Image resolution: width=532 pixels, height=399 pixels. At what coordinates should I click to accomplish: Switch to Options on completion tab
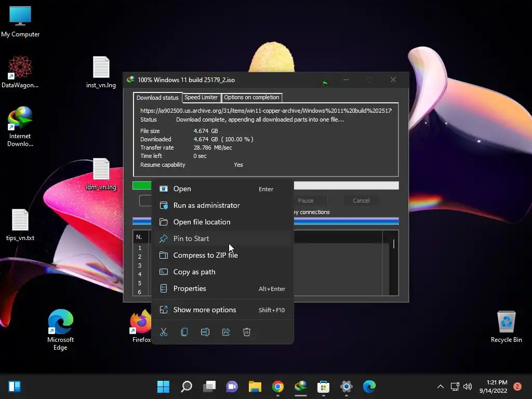pos(252,97)
